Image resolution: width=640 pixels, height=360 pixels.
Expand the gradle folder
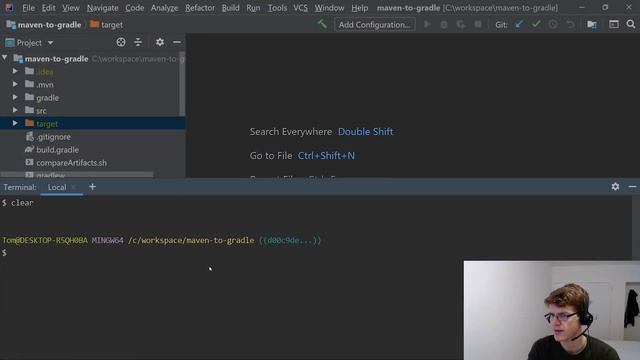click(x=15, y=97)
